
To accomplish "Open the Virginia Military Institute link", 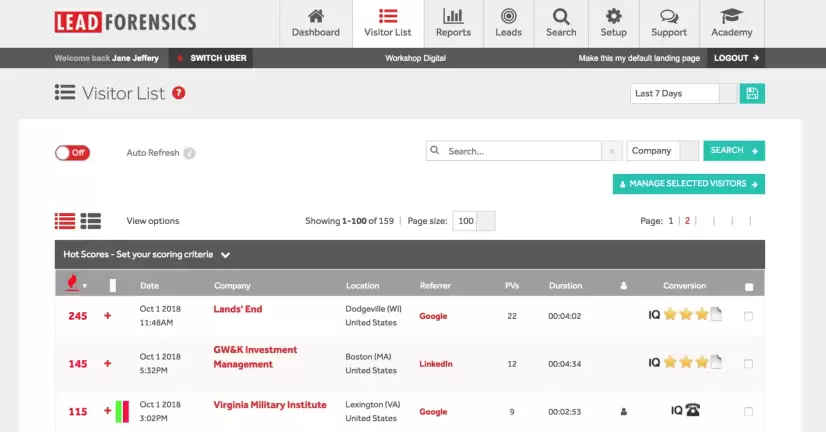I will [x=270, y=405].
